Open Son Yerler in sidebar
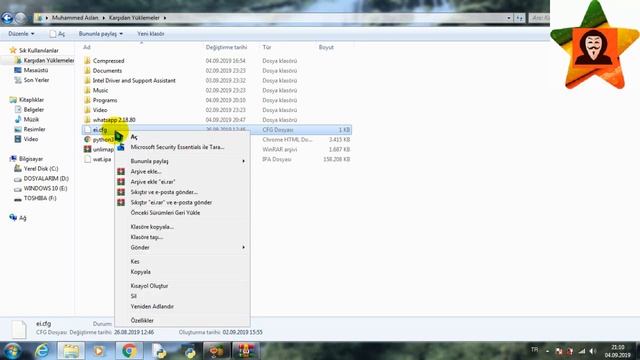This screenshot has width=640, height=360. [x=36, y=80]
